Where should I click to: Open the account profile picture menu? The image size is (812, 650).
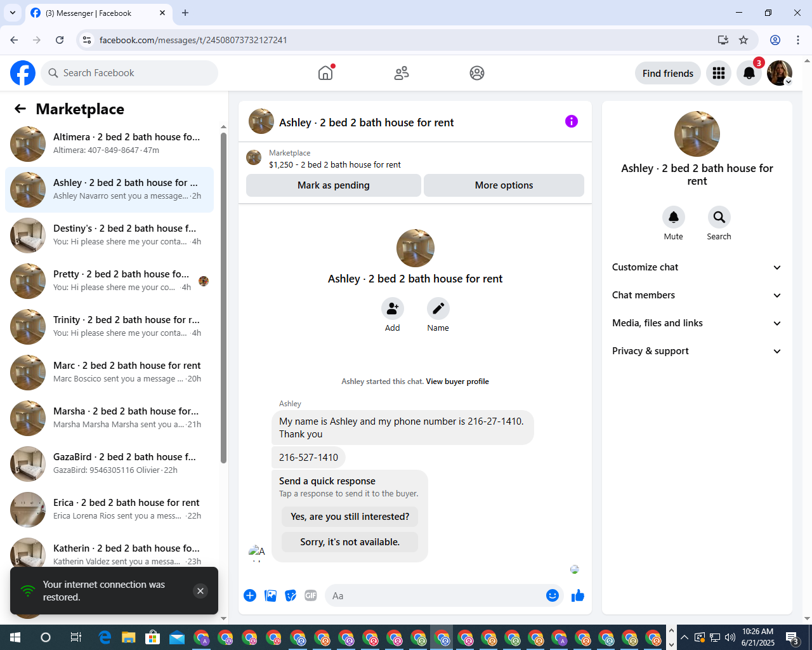[x=780, y=73]
